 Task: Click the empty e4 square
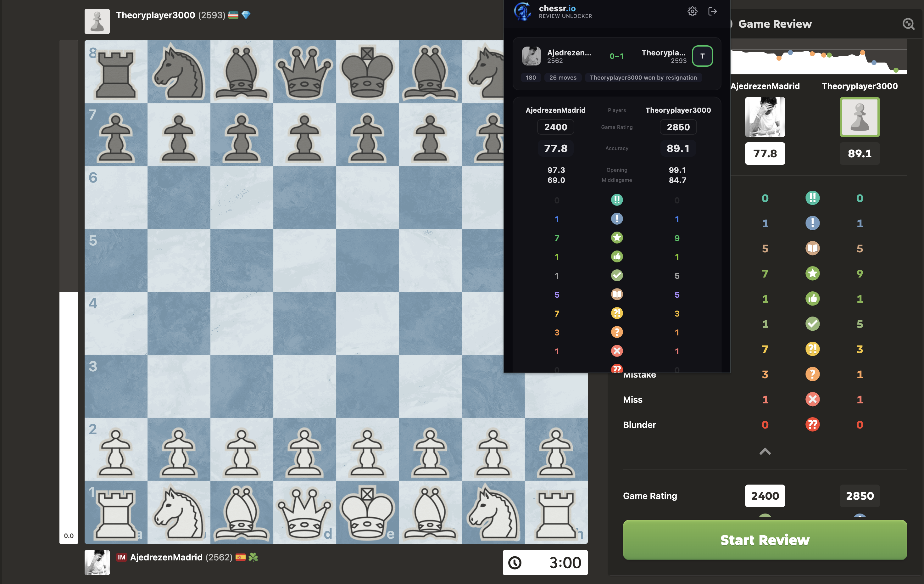367,323
